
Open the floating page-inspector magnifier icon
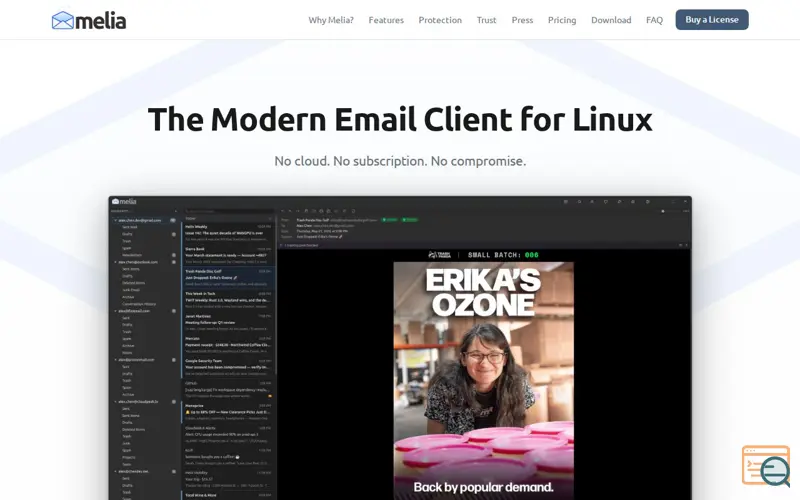tap(766, 466)
